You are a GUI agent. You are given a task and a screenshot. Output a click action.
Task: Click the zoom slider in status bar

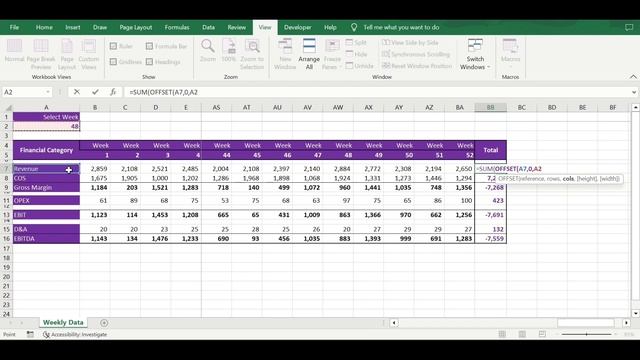click(x=587, y=334)
